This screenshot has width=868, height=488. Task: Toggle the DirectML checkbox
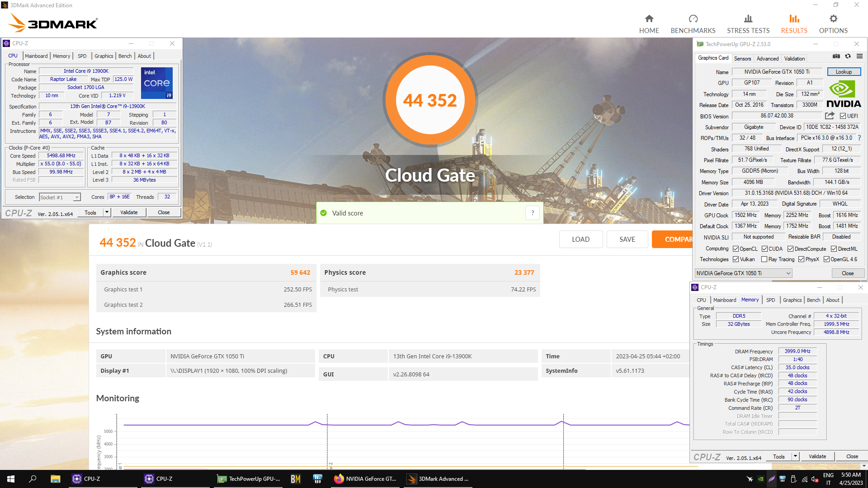coord(834,249)
